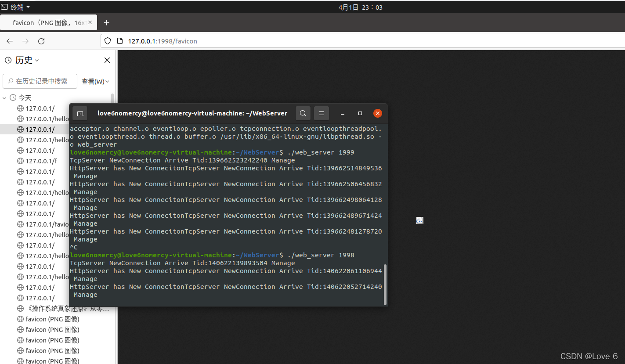Minimize the terminal window

click(x=343, y=113)
